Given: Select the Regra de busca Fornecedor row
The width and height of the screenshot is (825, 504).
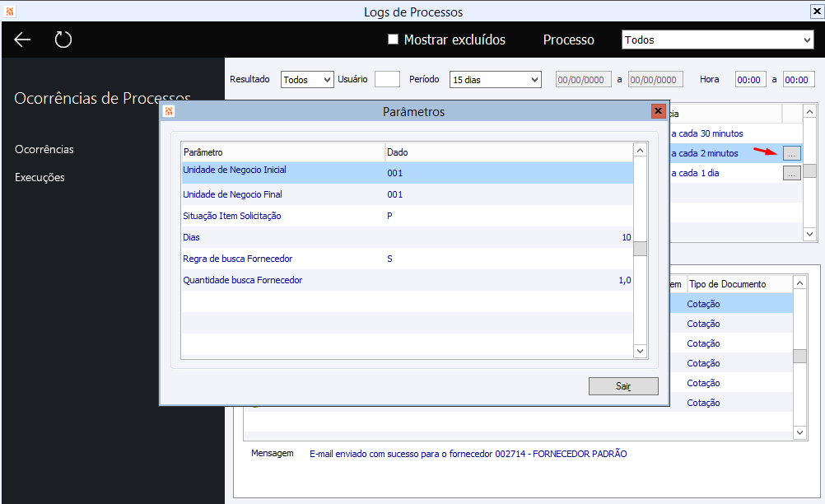Looking at the screenshot, I should [408, 259].
